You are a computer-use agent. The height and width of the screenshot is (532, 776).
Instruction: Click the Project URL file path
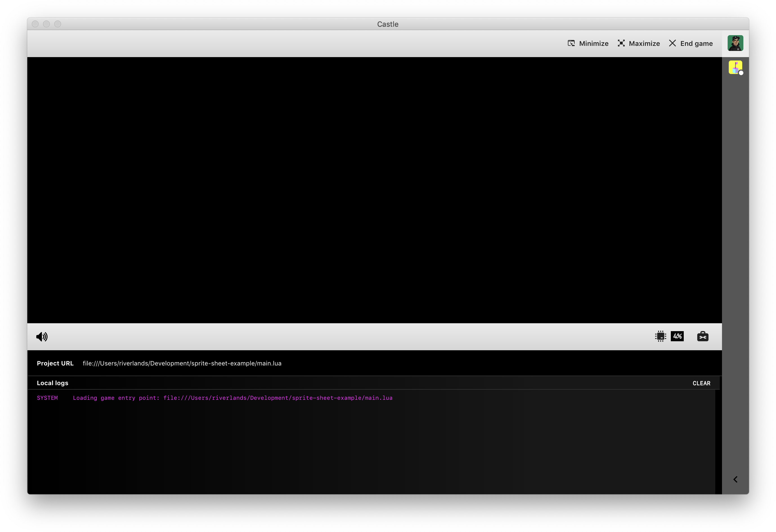coord(182,363)
